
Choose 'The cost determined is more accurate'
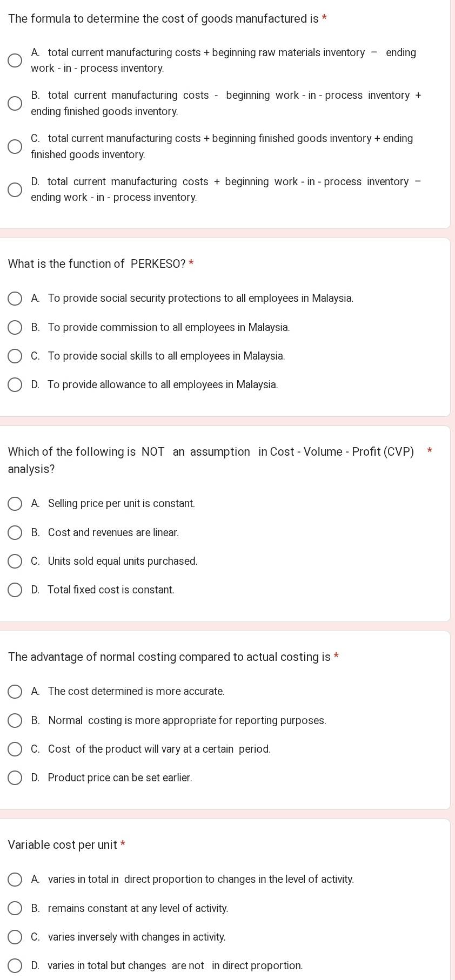(15, 692)
